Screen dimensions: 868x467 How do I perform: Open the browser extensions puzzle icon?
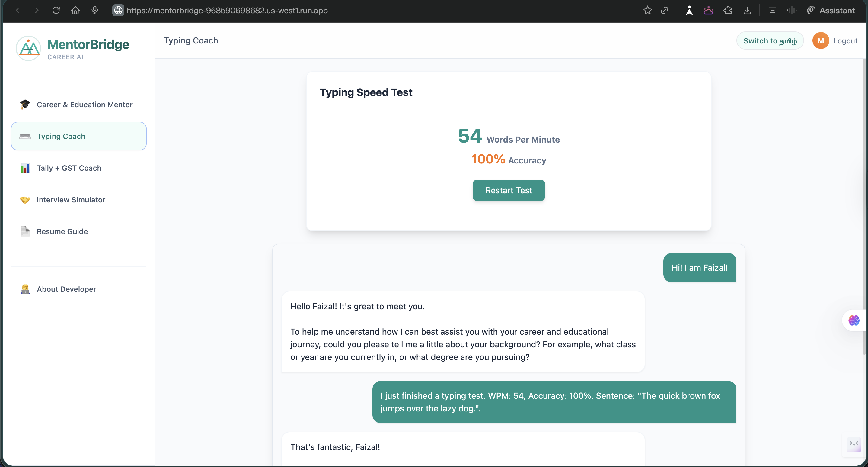point(728,11)
